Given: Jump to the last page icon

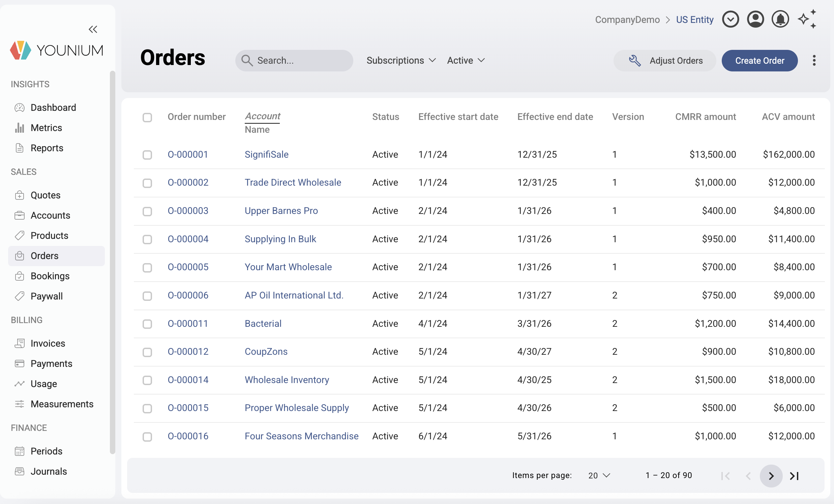Looking at the screenshot, I should tap(794, 476).
